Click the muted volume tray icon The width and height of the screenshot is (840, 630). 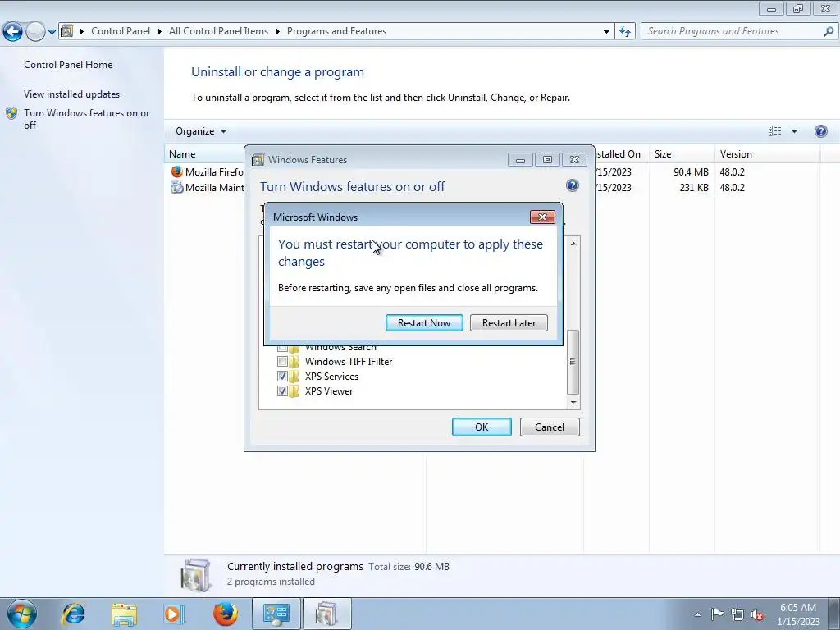coord(757,614)
